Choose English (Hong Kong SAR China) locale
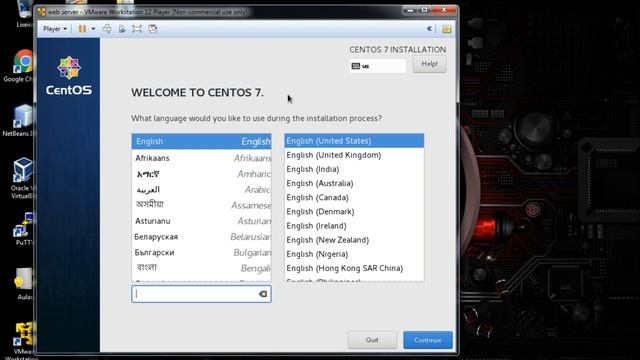 (354, 268)
